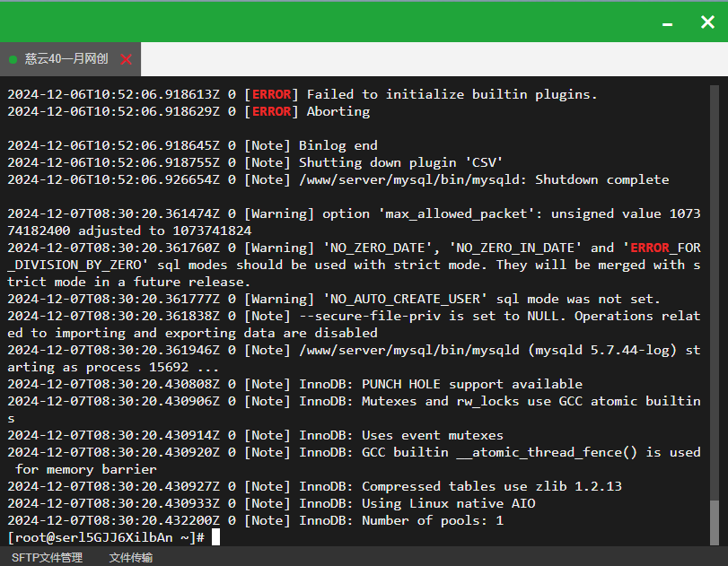Click the 'NO_ZERO_DATE' warning text
The height and width of the screenshot is (566, 728).
(x=354, y=265)
